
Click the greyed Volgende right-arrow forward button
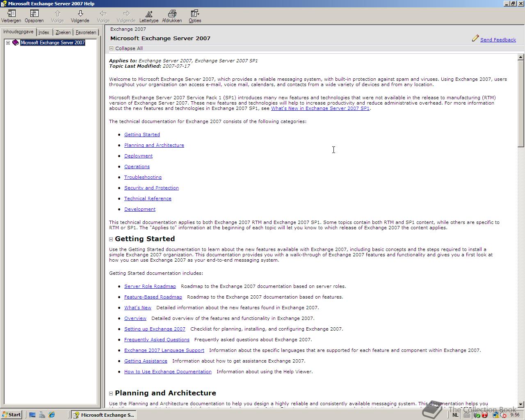[x=126, y=16]
